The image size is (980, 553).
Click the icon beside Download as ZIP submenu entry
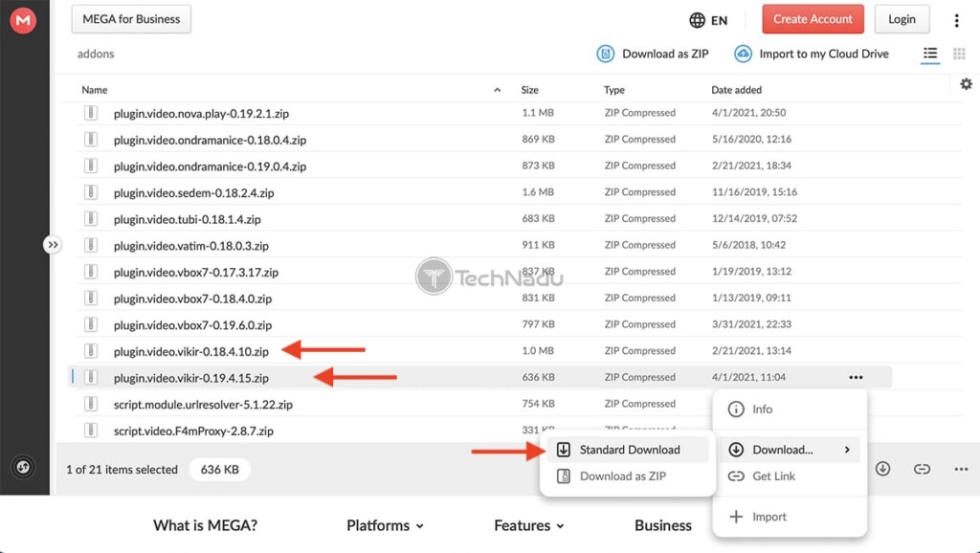563,476
